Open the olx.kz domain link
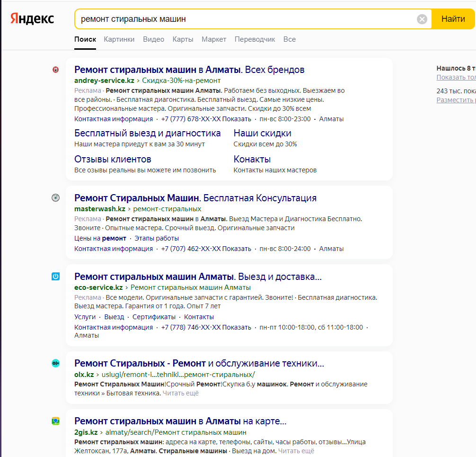Screen dimensions: 476x457 click(x=84, y=375)
